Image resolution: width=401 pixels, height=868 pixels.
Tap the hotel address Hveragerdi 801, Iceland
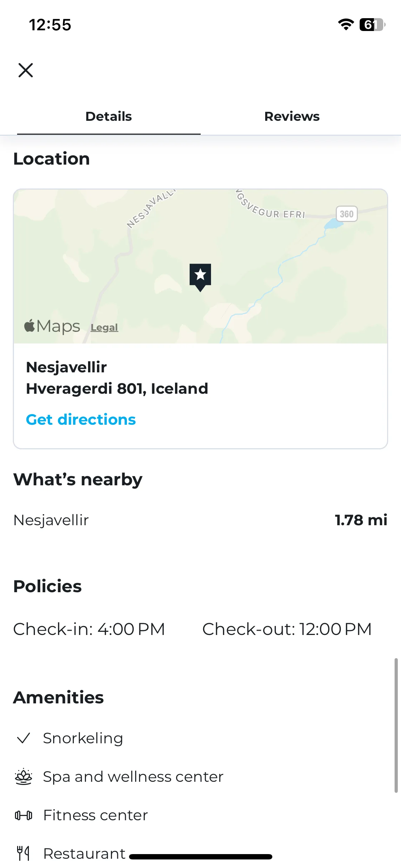[117, 388]
